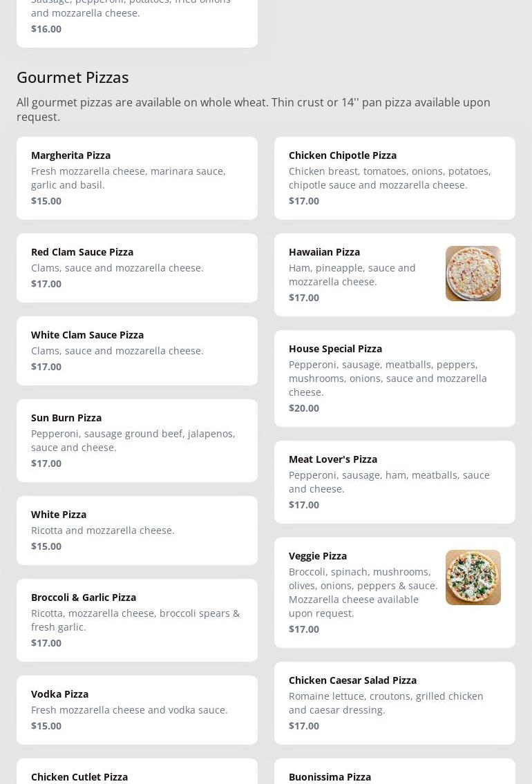Select the White Clam Sauce Pizza item

click(137, 351)
